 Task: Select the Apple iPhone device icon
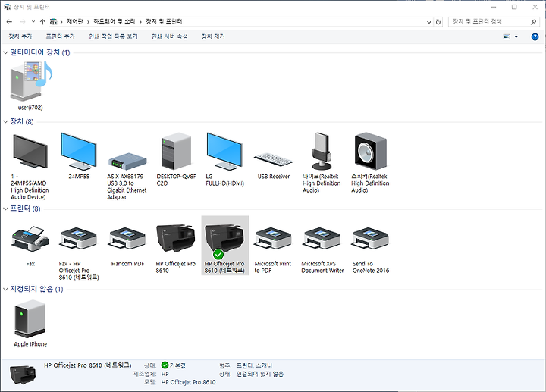pos(30,319)
